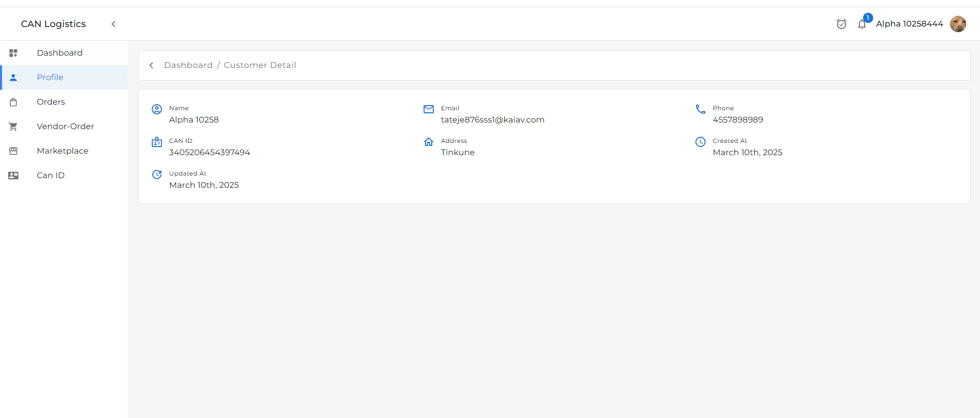Viewport: 980px width, 418px height.
Task: Collapse the sidebar using the chevron
Action: [113, 24]
